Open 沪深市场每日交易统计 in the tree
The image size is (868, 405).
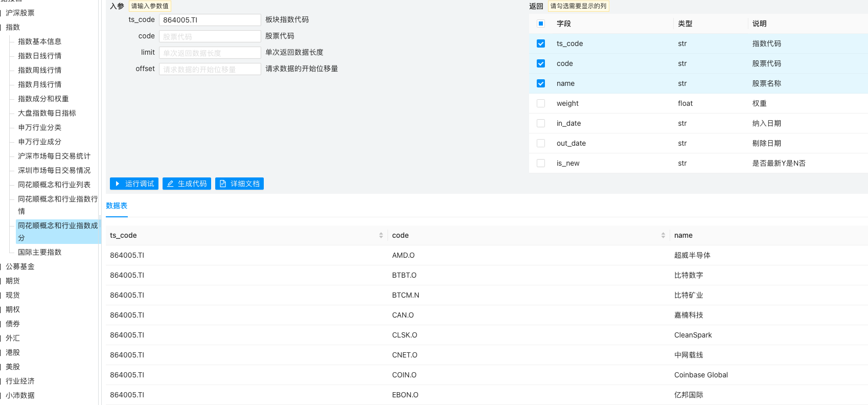pos(54,156)
